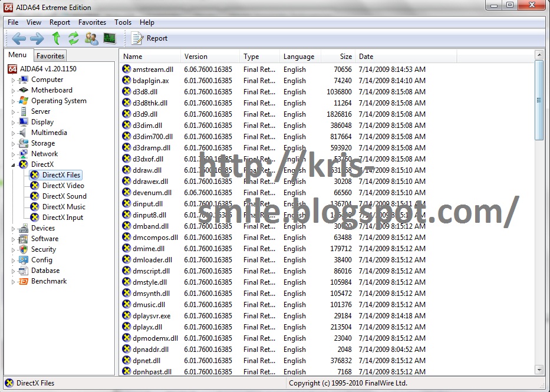The height and width of the screenshot is (392, 550).
Task: Select the Motherboard icon in the tree
Action: [24, 90]
